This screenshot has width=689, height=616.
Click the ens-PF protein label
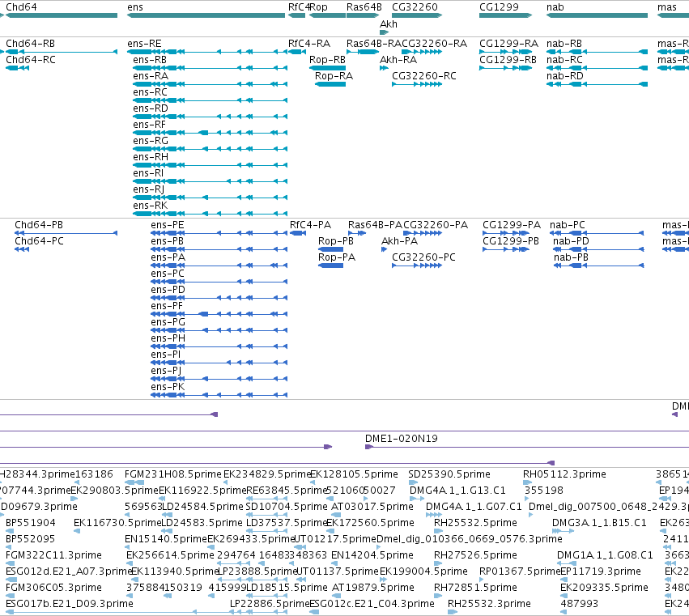pos(167,306)
